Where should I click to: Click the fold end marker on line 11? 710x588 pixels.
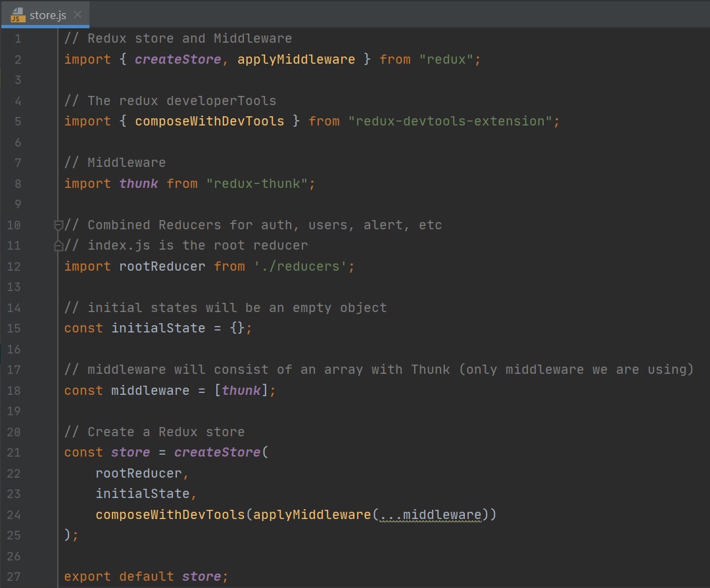click(59, 246)
